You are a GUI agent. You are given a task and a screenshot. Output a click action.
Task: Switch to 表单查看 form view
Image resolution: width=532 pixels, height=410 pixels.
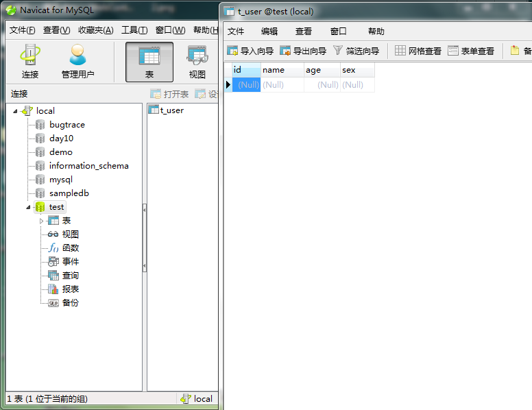click(x=471, y=51)
